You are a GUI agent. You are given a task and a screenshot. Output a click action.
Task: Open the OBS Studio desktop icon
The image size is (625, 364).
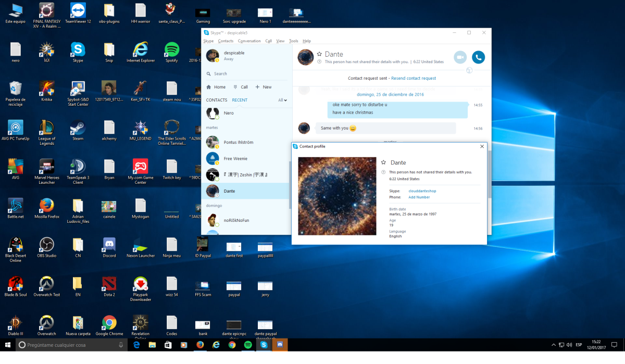pos(47,247)
